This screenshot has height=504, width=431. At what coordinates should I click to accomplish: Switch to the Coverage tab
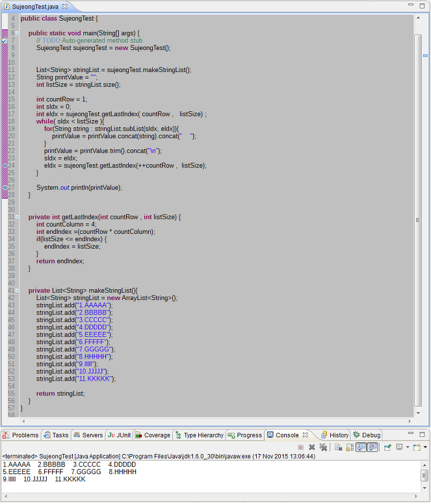pos(153,435)
